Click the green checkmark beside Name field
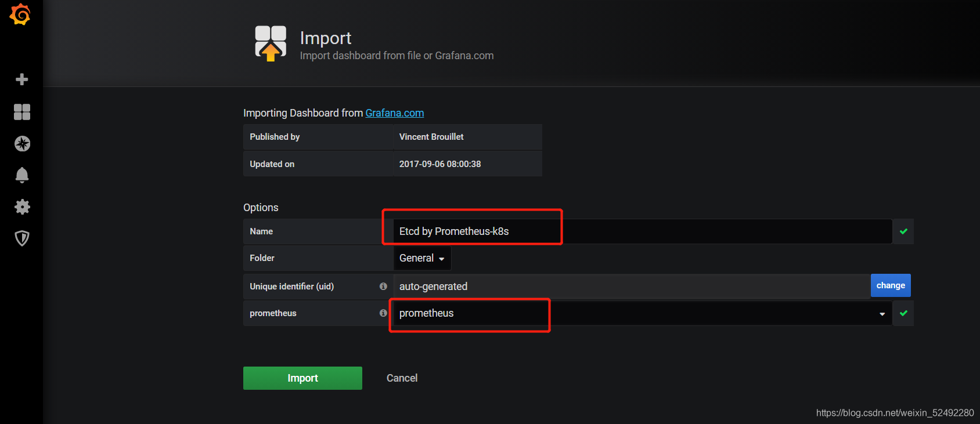 tap(903, 231)
